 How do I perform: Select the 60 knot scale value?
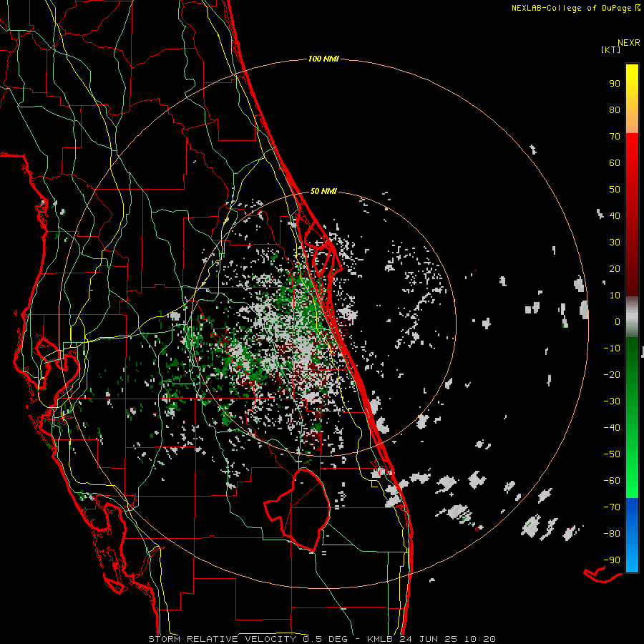(615, 163)
